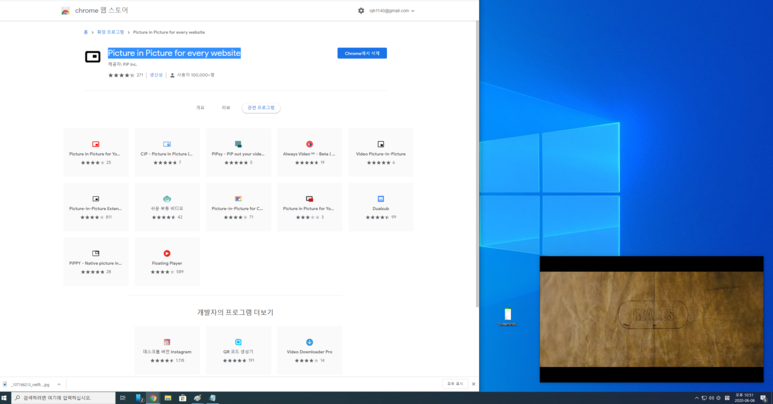Click the picture-in-picture video window

tap(651, 319)
